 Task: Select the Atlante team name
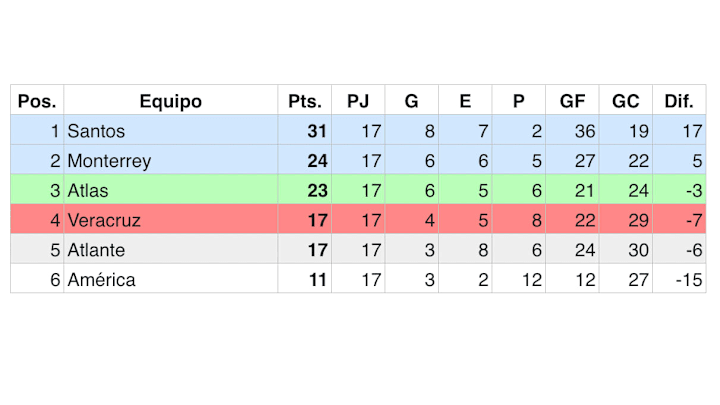coord(96,250)
